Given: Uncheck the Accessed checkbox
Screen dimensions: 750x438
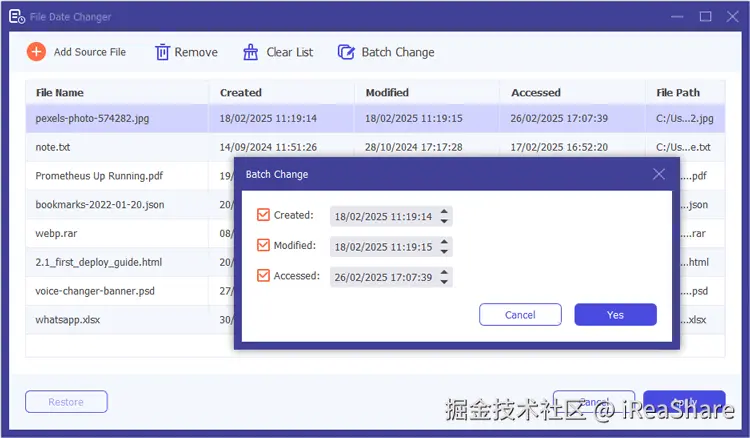Looking at the screenshot, I should pyautogui.click(x=263, y=275).
